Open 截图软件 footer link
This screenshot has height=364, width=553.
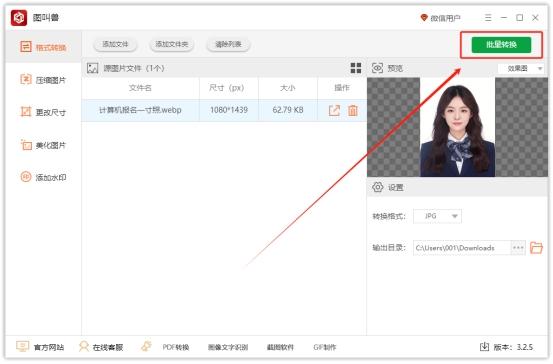(x=280, y=347)
